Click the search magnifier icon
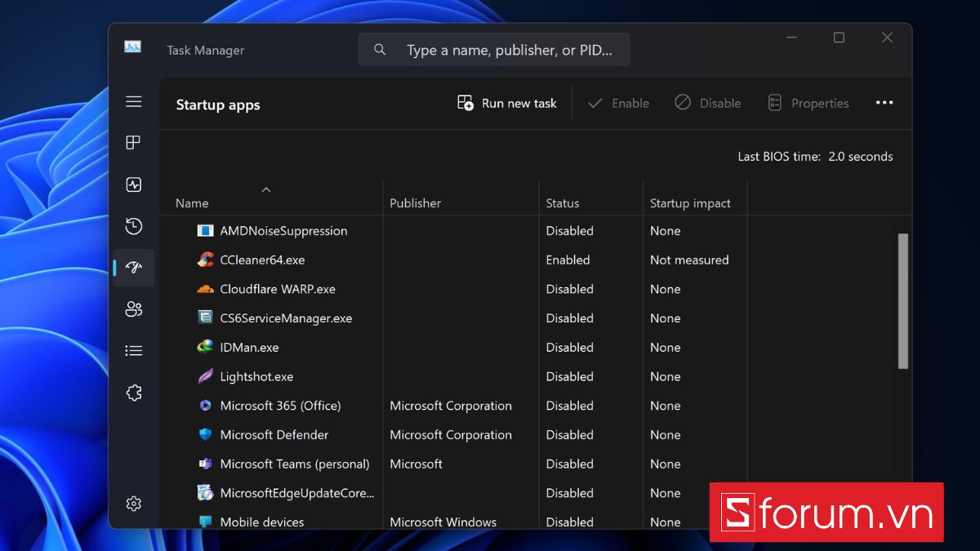This screenshot has height=551, width=980. 380,50
